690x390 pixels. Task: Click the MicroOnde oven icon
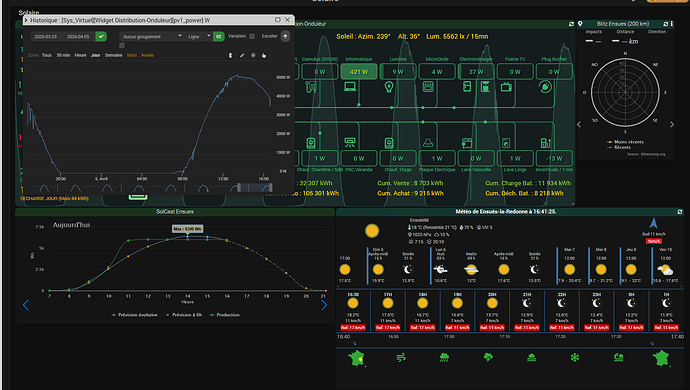click(x=428, y=87)
